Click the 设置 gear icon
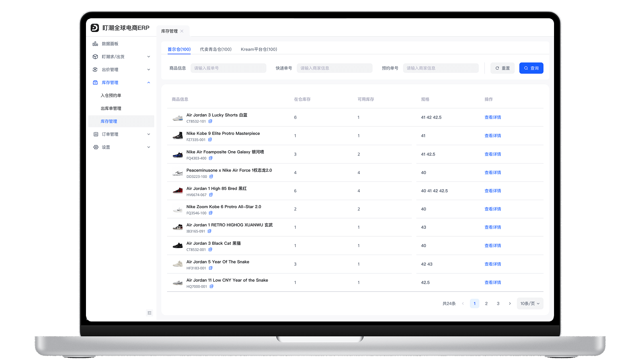This screenshot has height=364, width=640. click(x=96, y=147)
